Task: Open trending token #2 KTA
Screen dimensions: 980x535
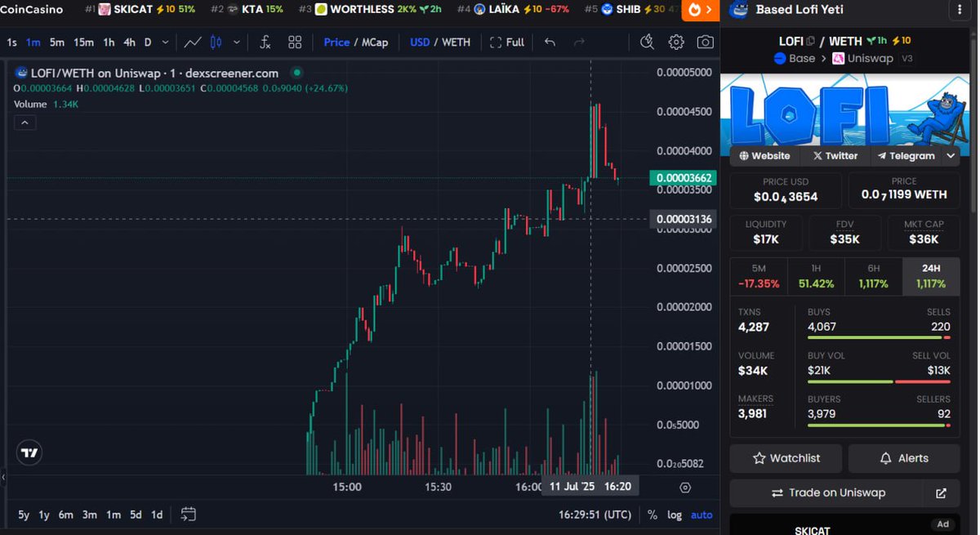Action: pyautogui.click(x=247, y=10)
